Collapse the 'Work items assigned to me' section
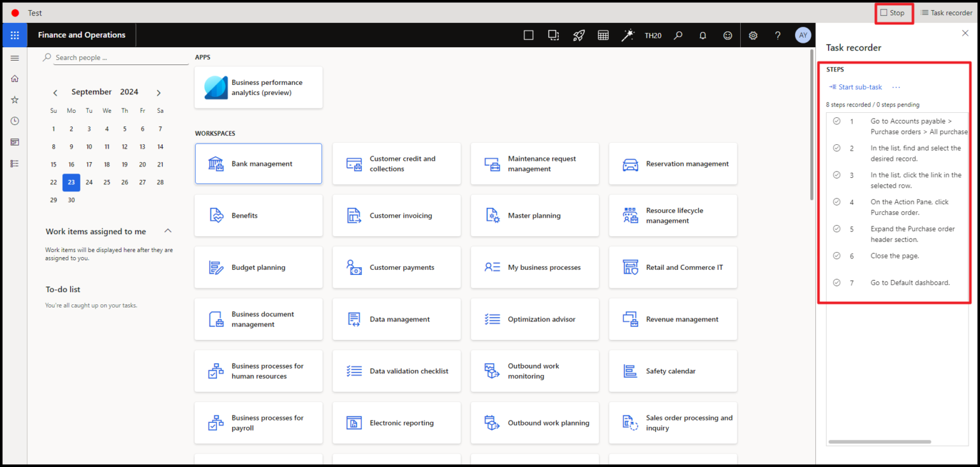This screenshot has width=980, height=467. (167, 231)
